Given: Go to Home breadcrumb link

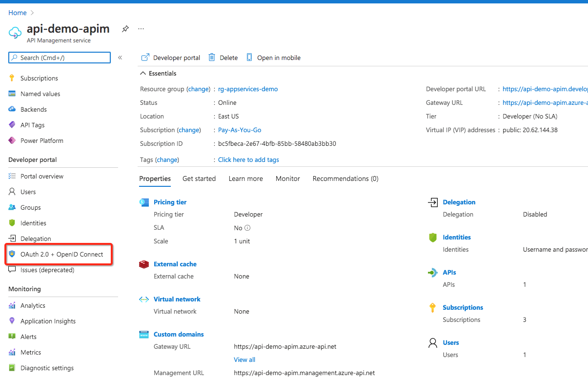Looking at the screenshot, I should pyautogui.click(x=17, y=13).
